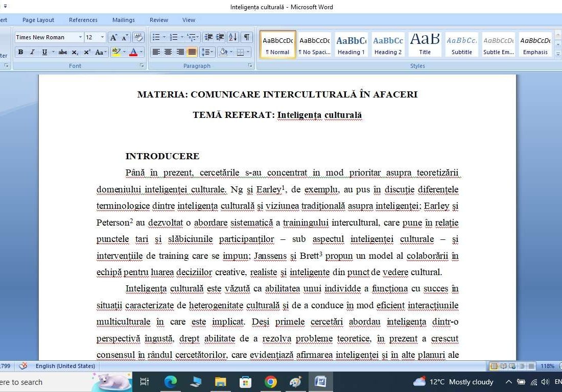Open the Review ribbon tab
Viewport: 562px width, 392px height.
158,20
